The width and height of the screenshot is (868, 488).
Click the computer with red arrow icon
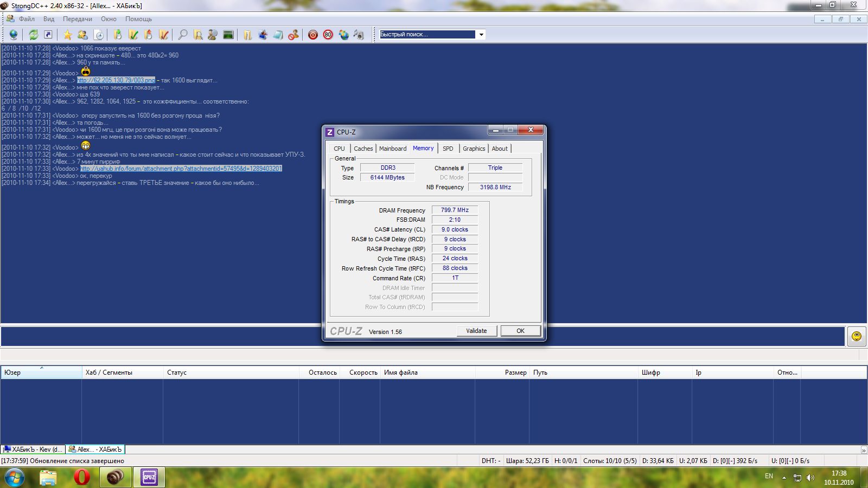[x=263, y=35]
